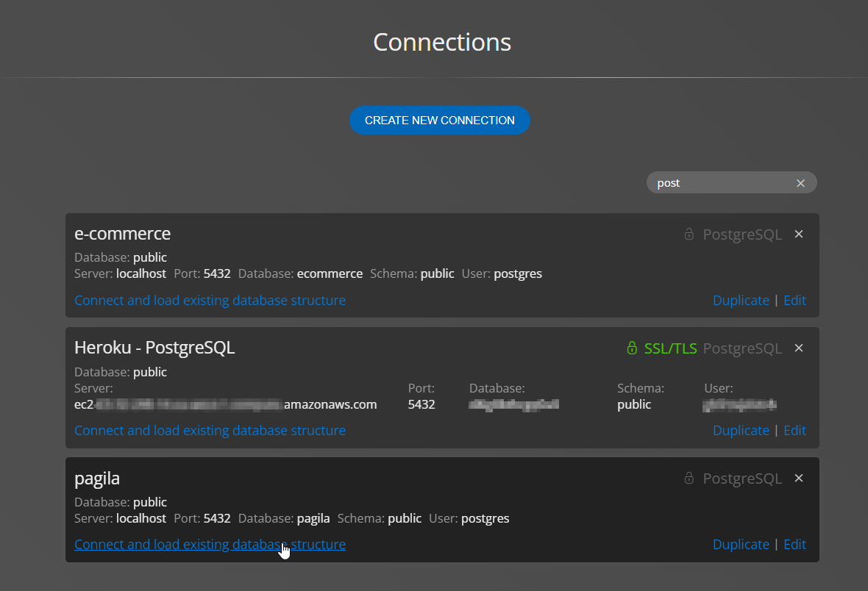Image resolution: width=868 pixels, height=591 pixels.
Task: Remove the Heroku - PostgreSQL connection via X
Action: point(799,348)
